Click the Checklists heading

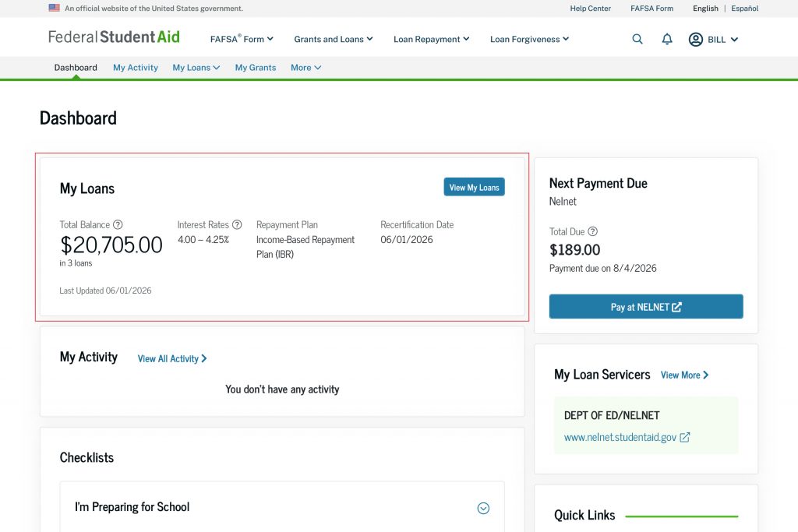pos(87,458)
